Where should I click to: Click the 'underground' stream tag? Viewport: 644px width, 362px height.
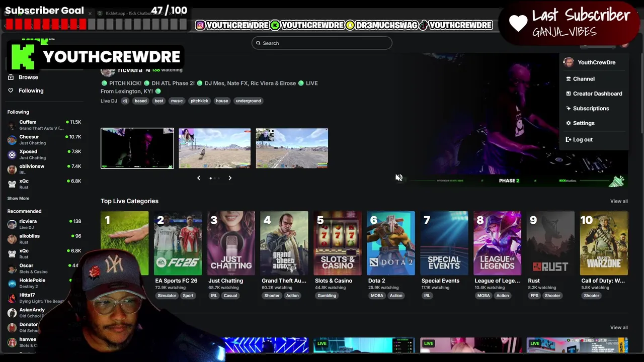(249, 101)
